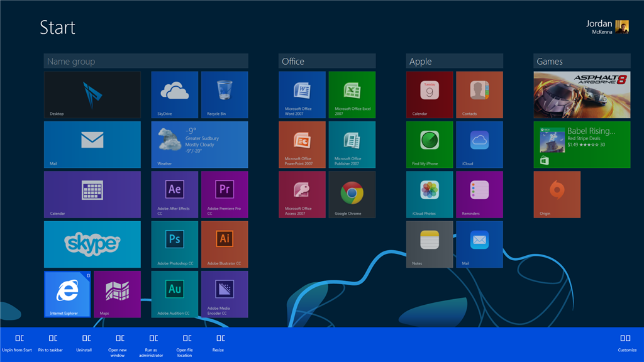Image resolution: width=644 pixels, height=362 pixels.
Task: Open the Mail tile in first group
Action: click(92, 145)
